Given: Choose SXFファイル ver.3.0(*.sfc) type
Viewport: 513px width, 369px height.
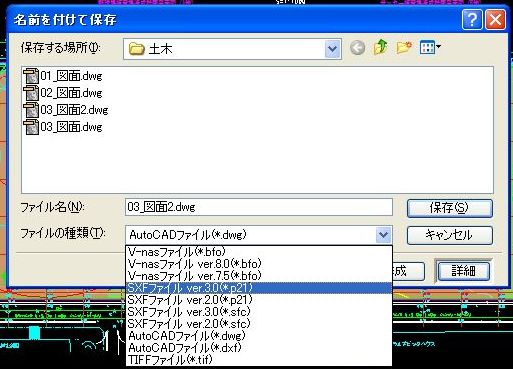Looking at the screenshot, I should click(x=259, y=312).
